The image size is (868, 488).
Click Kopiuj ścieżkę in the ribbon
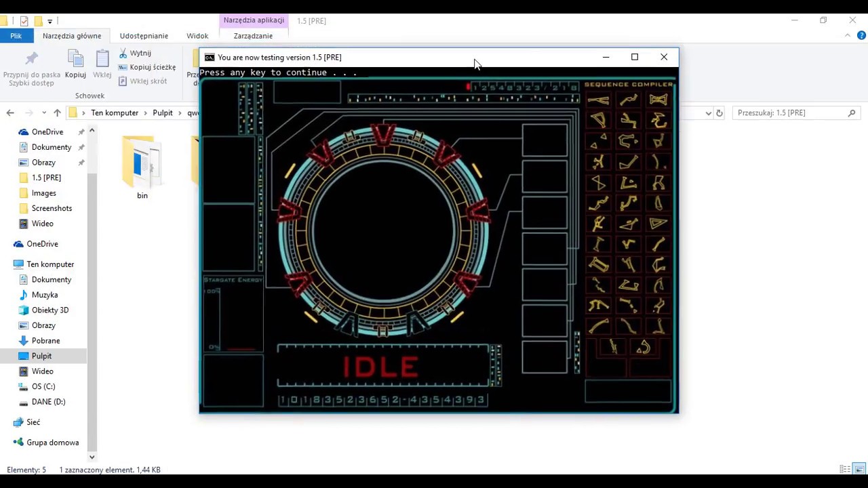point(147,67)
